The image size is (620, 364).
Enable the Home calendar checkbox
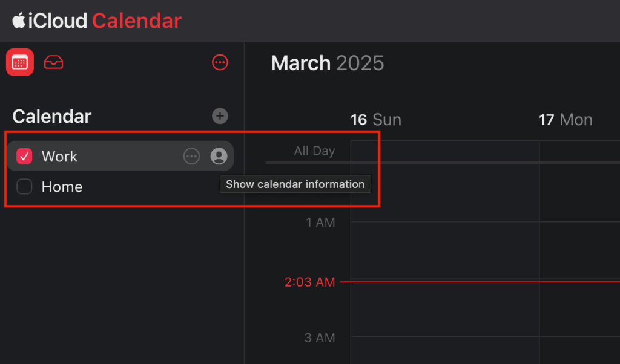click(24, 187)
